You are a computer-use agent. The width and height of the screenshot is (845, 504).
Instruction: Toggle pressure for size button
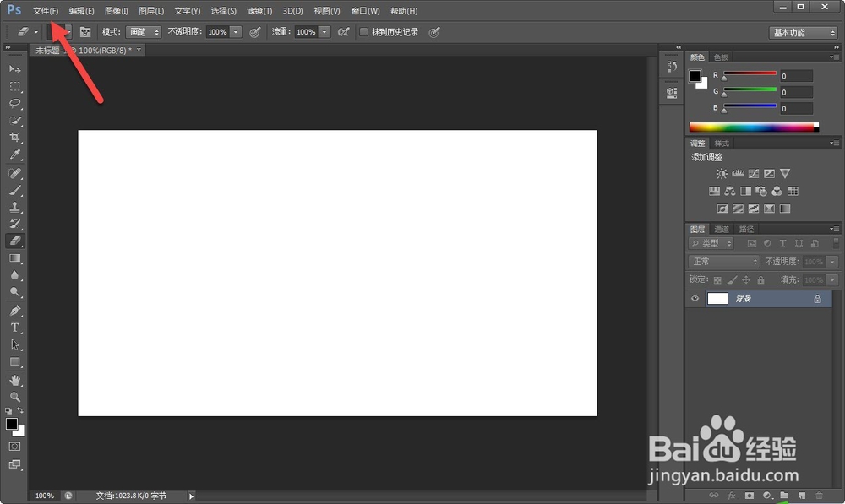pos(433,32)
